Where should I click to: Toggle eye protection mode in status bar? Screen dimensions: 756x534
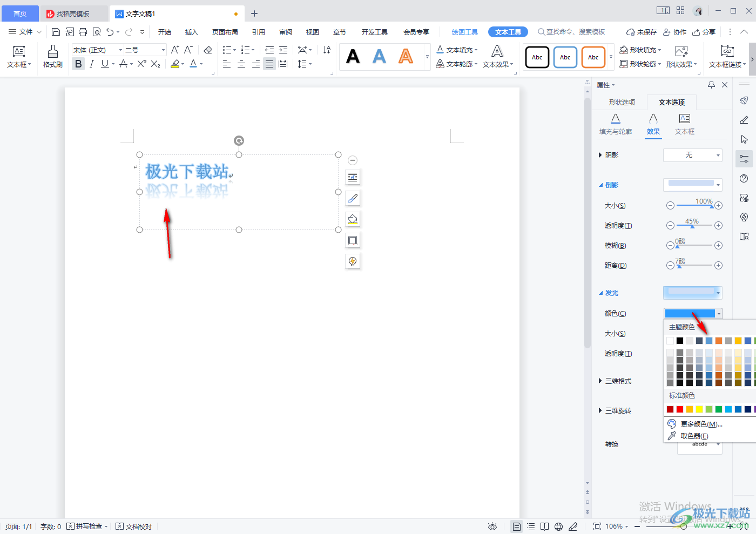click(x=492, y=526)
